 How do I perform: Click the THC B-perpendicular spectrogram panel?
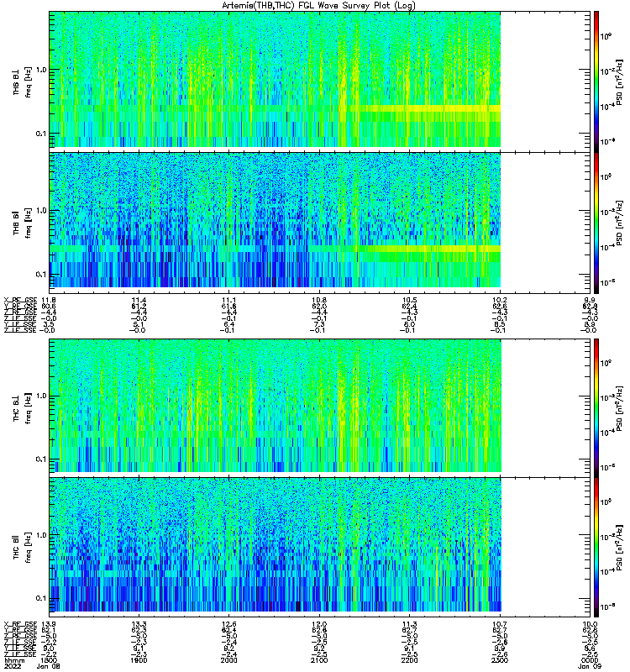pos(319,408)
